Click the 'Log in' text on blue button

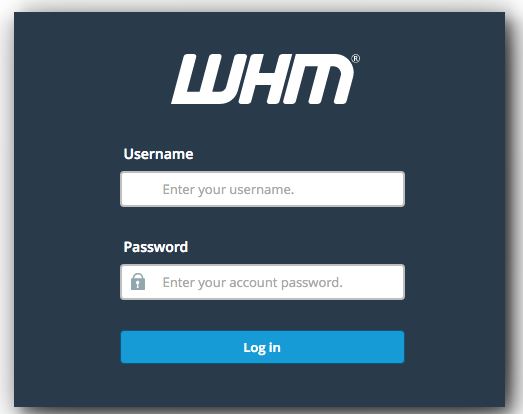pos(262,348)
